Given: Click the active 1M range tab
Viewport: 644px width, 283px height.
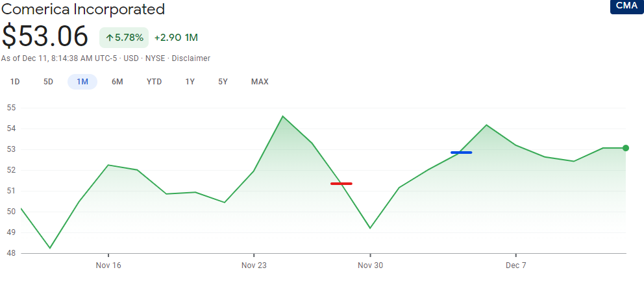Looking at the screenshot, I should (x=82, y=82).
